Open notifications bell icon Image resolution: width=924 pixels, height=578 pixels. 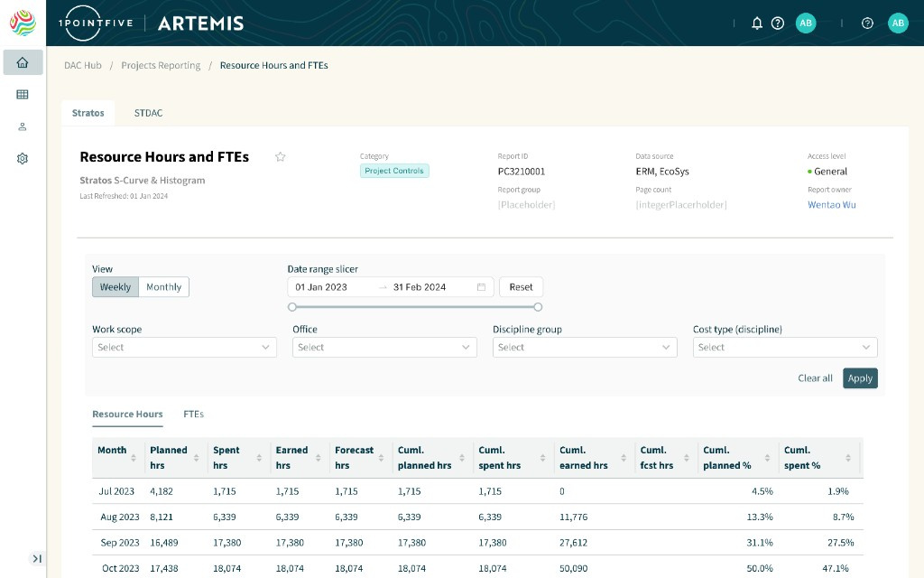pyautogui.click(x=757, y=23)
